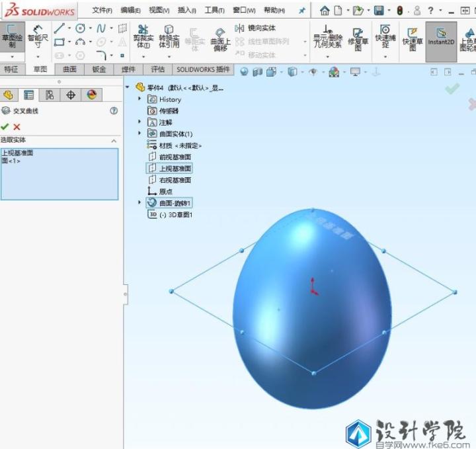Click Quick Snaps (快速捕捉)
This screenshot has height=449, width=476.
[x=385, y=37]
